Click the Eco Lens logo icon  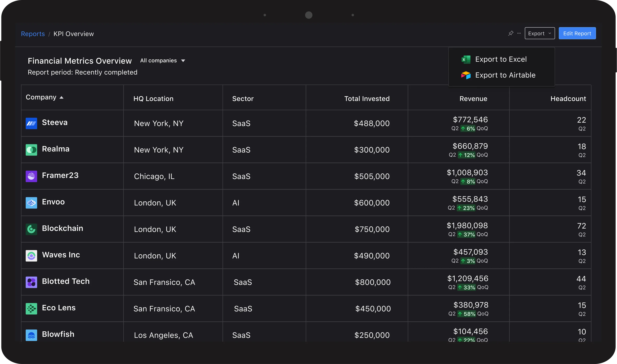31,309
